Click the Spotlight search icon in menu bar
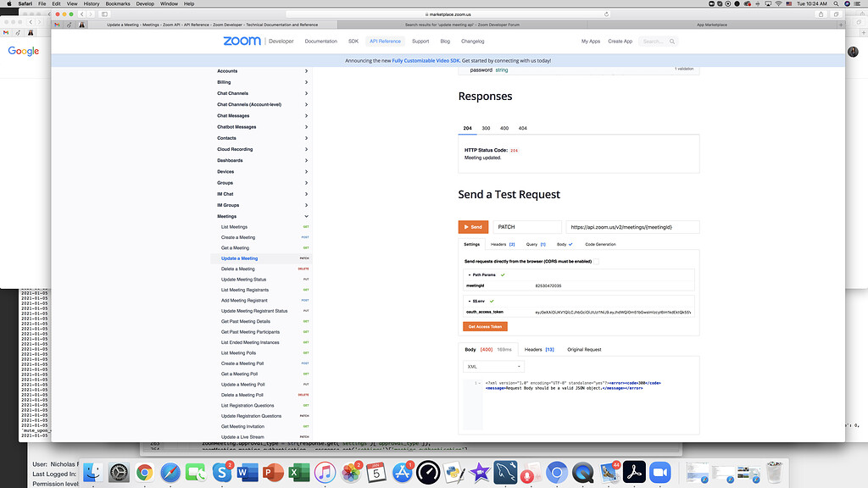This screenshot has height=488, width=868. [836, 3]
